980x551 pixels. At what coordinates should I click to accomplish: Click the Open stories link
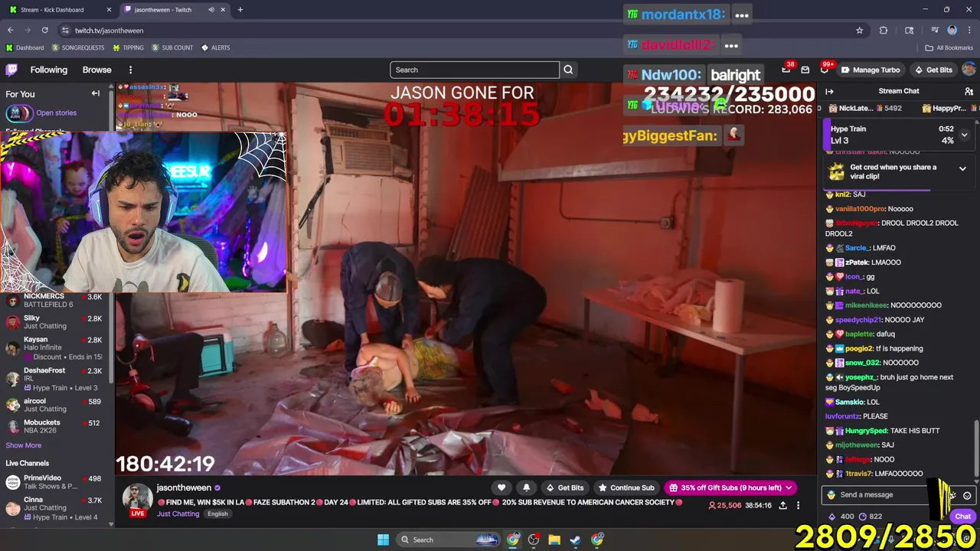[x=56, y=113]
